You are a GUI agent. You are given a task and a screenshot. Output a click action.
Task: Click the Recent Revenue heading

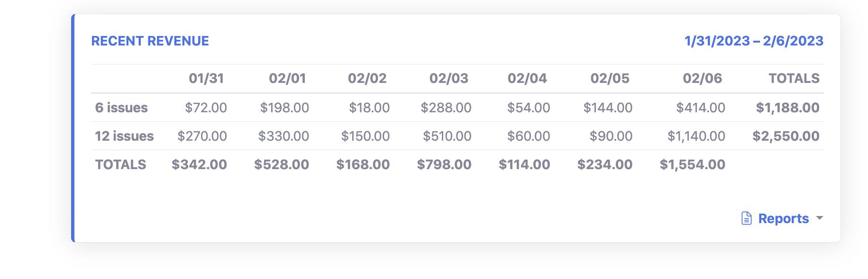click(x=150, y=41)
